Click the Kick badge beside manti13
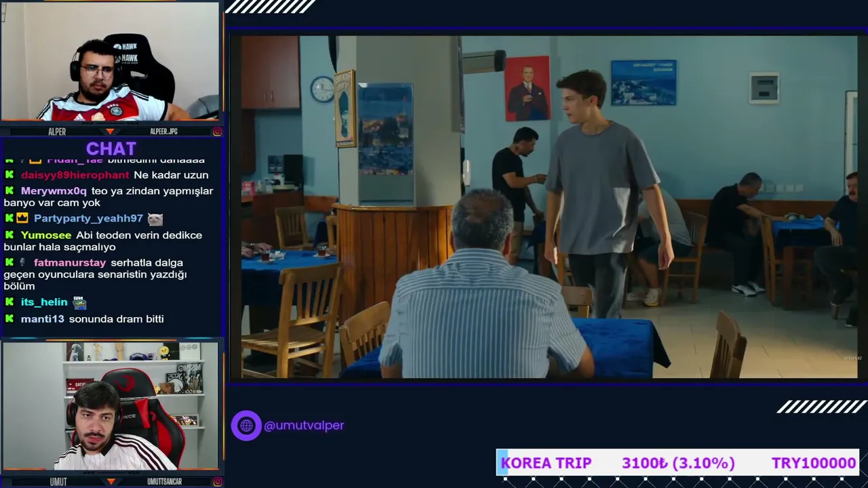The width and height of the screenshot is (868, 488). pyautogui.click(x=9, y=319)
